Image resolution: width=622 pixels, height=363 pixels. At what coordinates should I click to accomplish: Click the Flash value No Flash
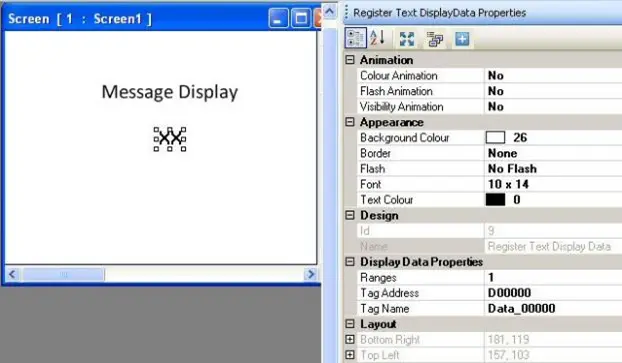[x=512, y=169]
